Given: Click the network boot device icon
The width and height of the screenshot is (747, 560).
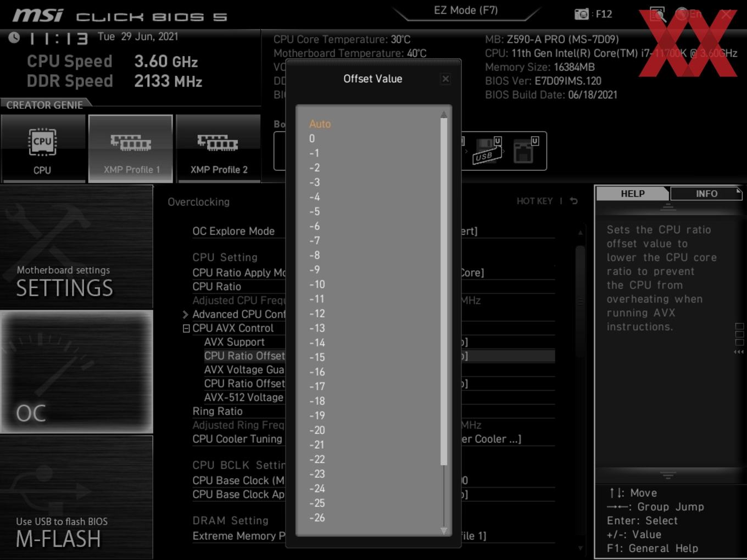Looking at the screenshot, I should 526,151.
